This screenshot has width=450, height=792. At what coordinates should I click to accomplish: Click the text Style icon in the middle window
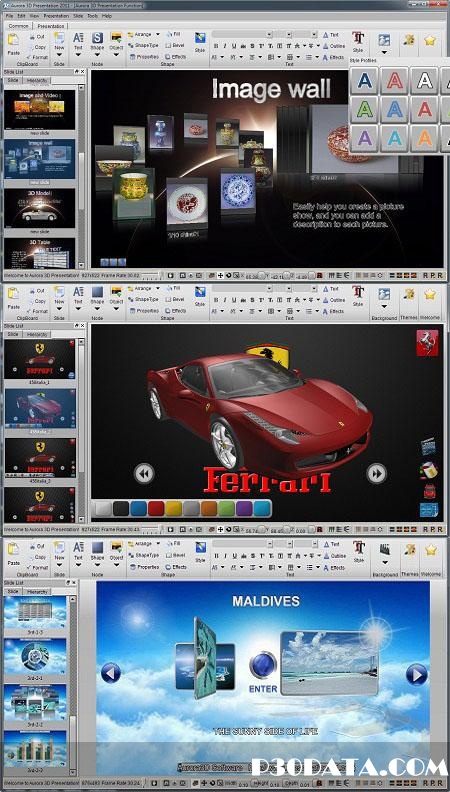[x=358, y=292]
